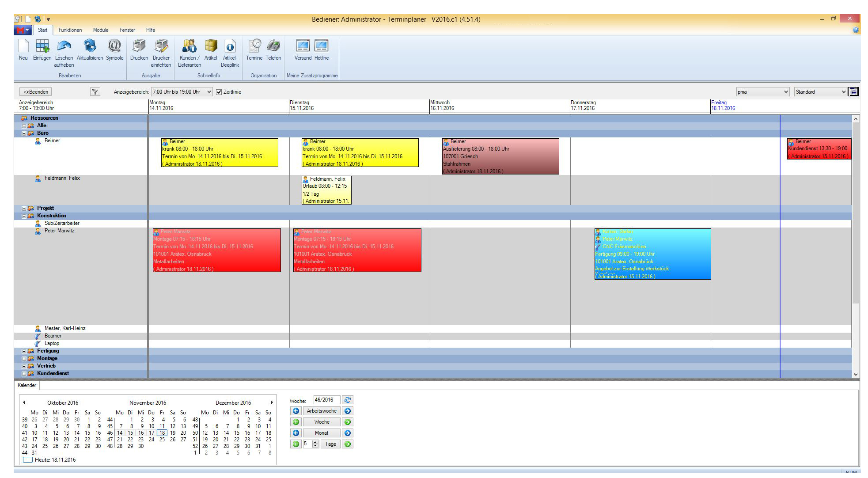Collapse the Büro resource group
This screenshot has width=868, height=478.
pyautogui.click(x=24, y=133)
